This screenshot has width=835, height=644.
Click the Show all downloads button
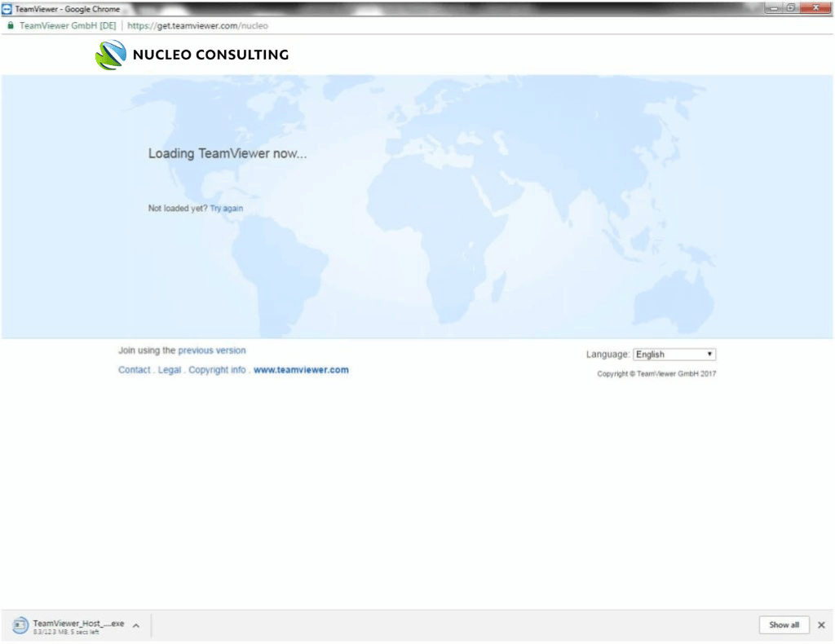coord(784,625)
